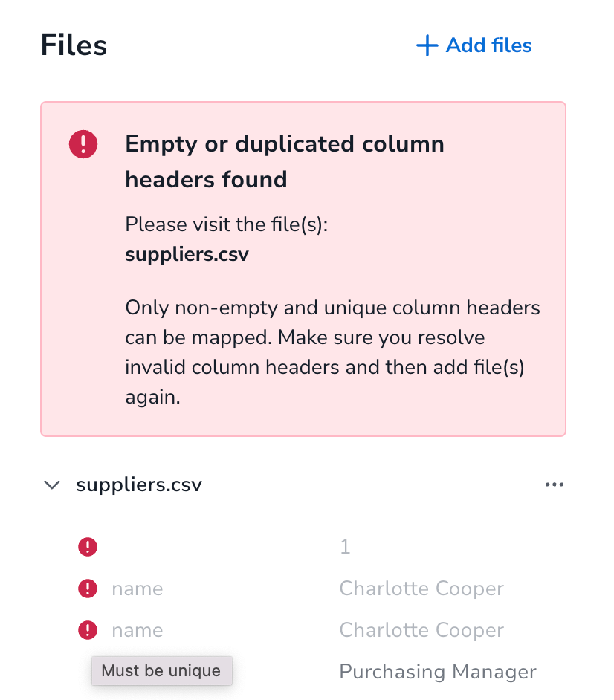Collapse the suppliers.csv file section
Image resolution: width=614 pixels, height=700 pixels.
(52, 485)
